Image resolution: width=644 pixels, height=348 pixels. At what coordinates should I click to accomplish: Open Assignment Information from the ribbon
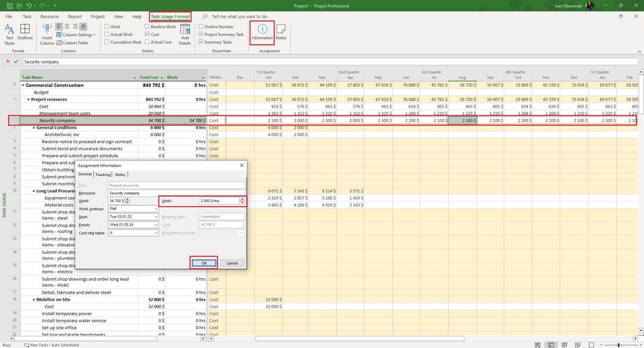pyautogui.click(x=262, y=32)
